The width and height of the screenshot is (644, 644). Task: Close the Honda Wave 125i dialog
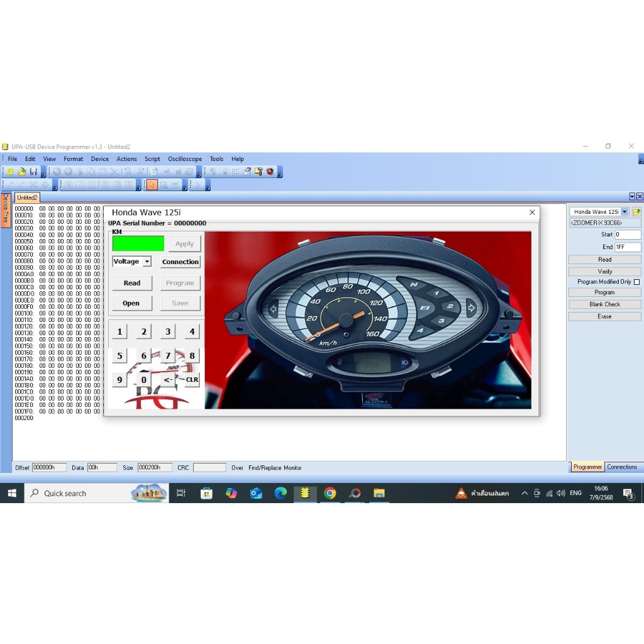(x=532, y=213)
